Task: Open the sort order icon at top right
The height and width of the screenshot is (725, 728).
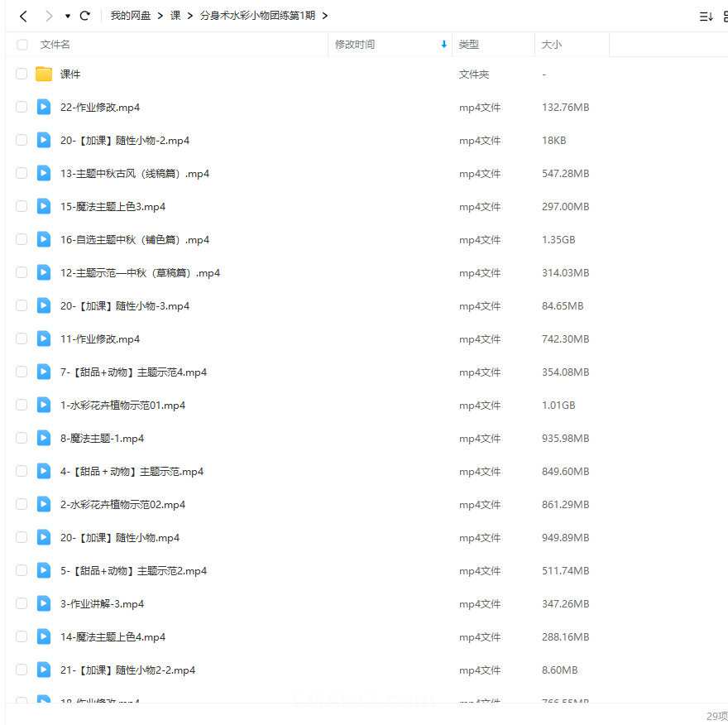Action: 706,16
